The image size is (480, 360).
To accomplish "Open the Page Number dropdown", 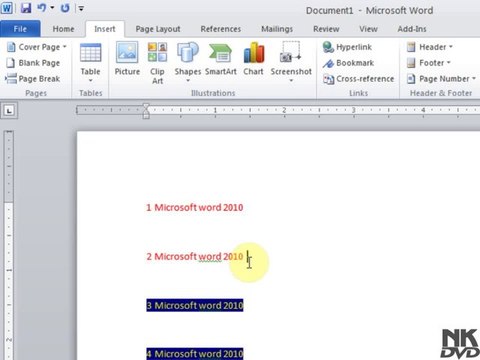I will click(x=441, y=79).
